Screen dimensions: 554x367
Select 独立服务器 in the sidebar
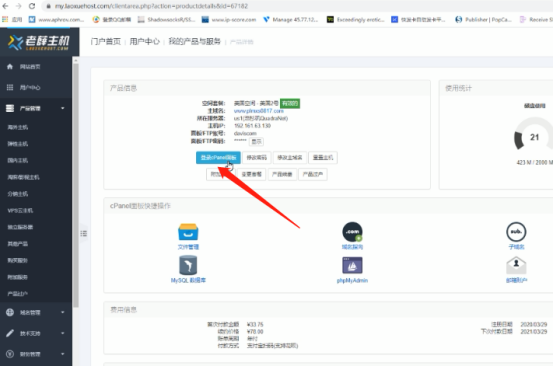click(20, 227)
